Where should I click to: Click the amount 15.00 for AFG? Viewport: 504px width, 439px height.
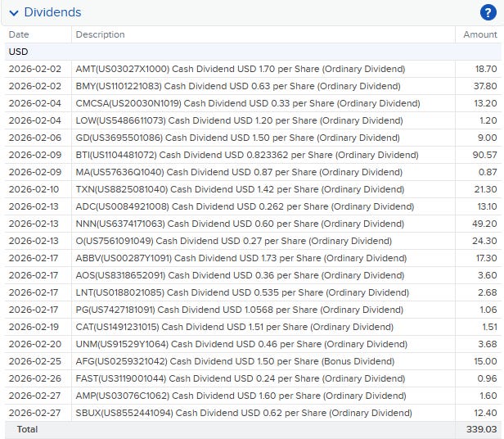point(485,361)
